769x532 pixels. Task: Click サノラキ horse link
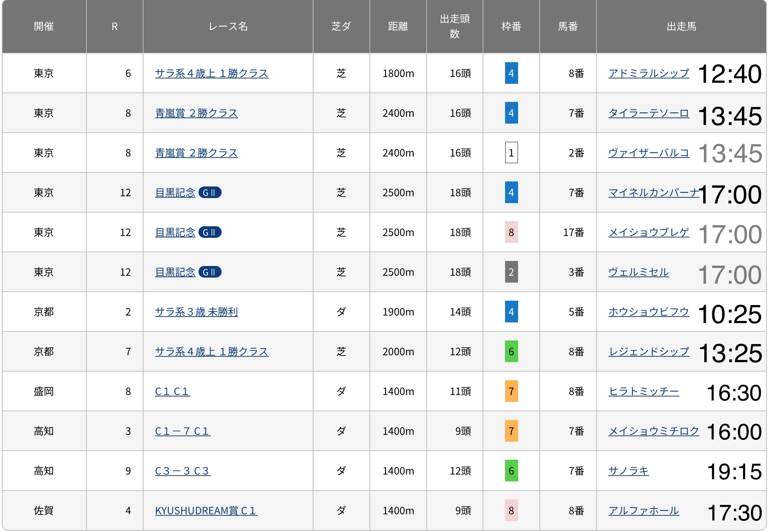click(628, 471)
